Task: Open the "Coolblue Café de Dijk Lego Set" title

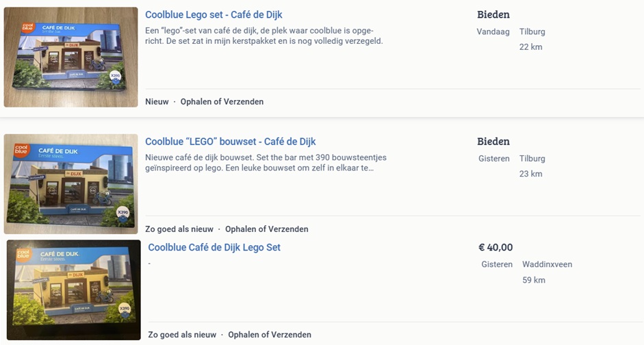Action: pos(214,247)
